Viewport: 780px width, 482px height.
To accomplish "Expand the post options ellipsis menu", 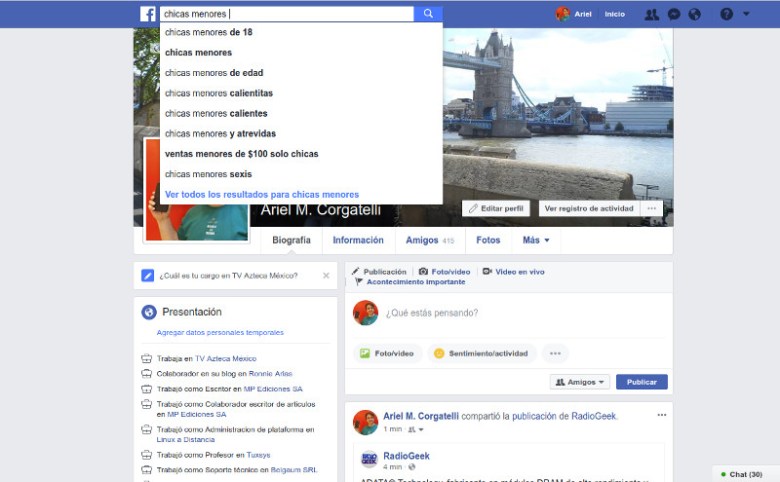I will click(661, 415).
